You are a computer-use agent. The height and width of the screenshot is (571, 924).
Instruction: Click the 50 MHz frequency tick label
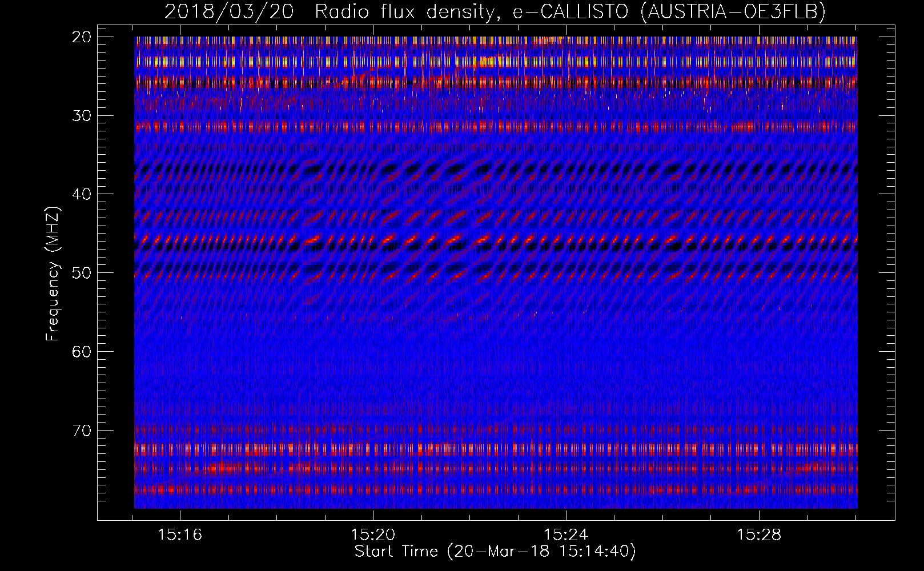82,273
